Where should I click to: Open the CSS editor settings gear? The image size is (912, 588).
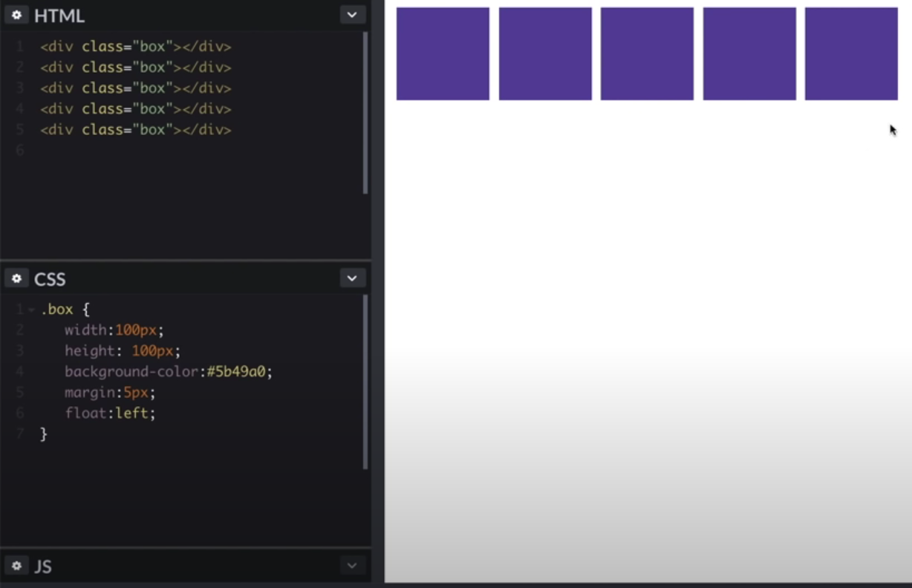coord(16,278)
